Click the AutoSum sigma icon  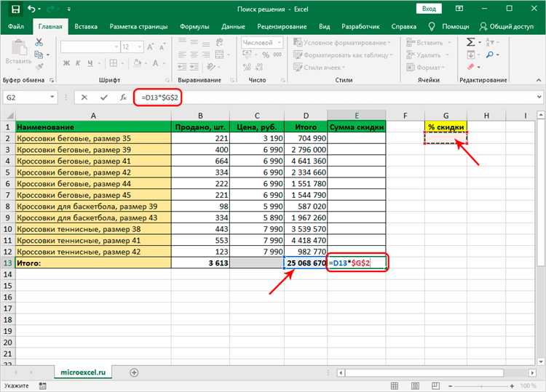(470, 42)
